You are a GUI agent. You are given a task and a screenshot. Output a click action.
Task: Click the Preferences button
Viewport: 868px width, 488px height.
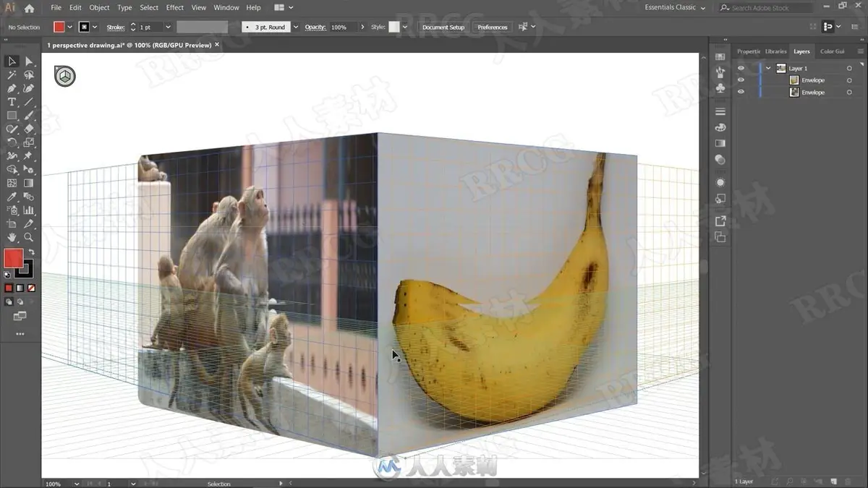point(493,27)
